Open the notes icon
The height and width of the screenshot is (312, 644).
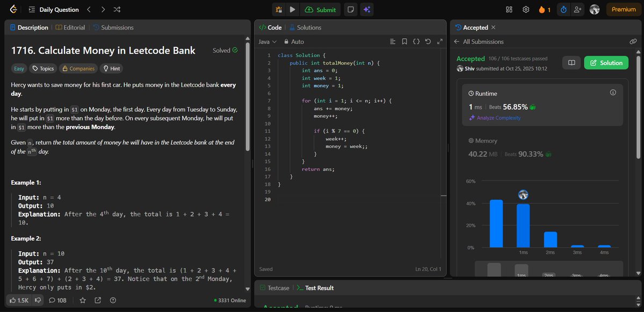(x=350, y=10)
